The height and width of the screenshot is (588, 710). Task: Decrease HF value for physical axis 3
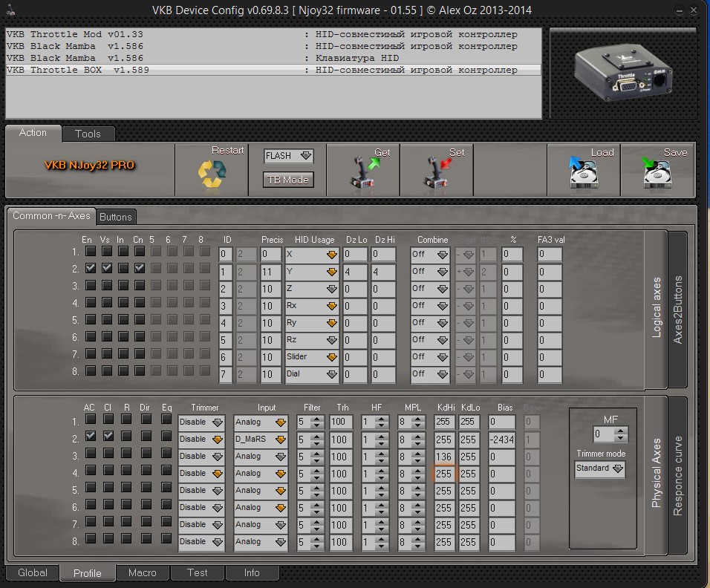coord(381,460)
